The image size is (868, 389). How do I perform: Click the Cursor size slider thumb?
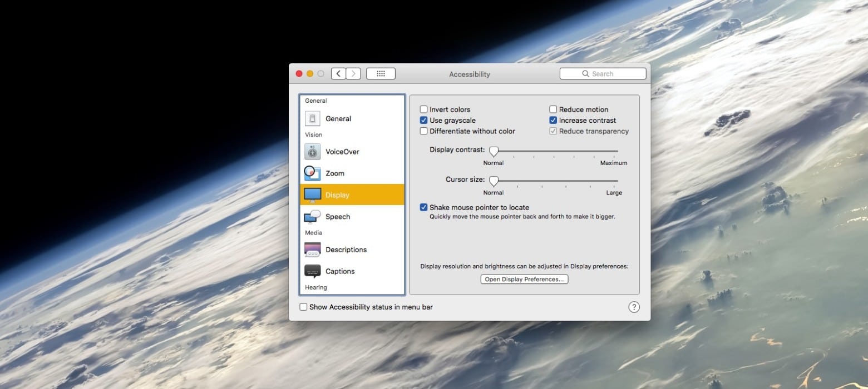point(494,181)
